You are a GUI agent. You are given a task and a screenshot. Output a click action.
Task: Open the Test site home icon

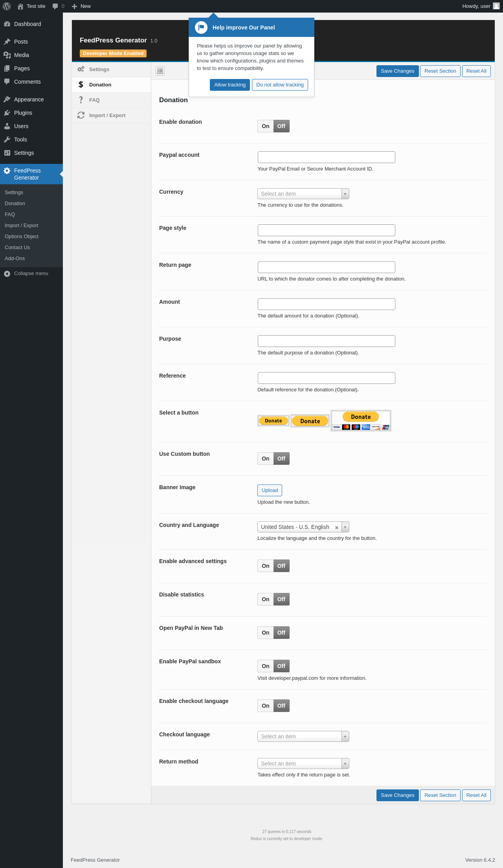[x=20, y=6]
